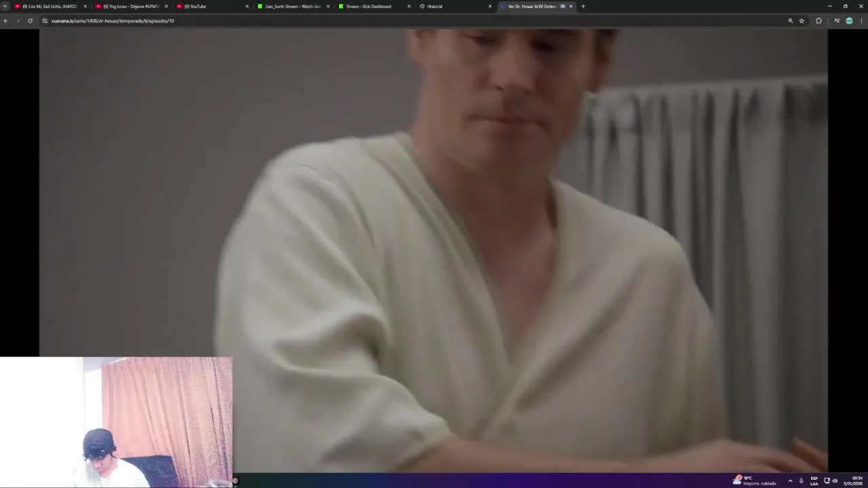Image resolution: width=868 pixels, height=488 pixels.
Task: Restore down the Chrome window
Action: click(845, 6)
